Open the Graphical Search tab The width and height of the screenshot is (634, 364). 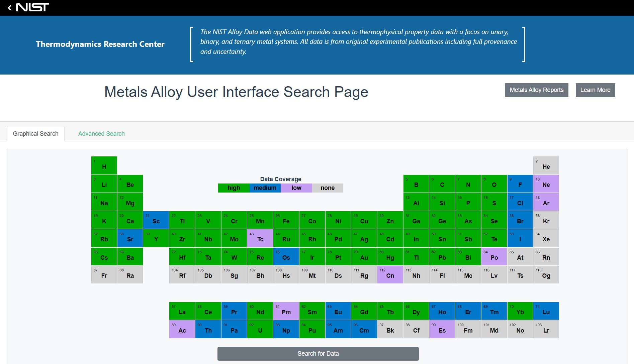(35, 134)
